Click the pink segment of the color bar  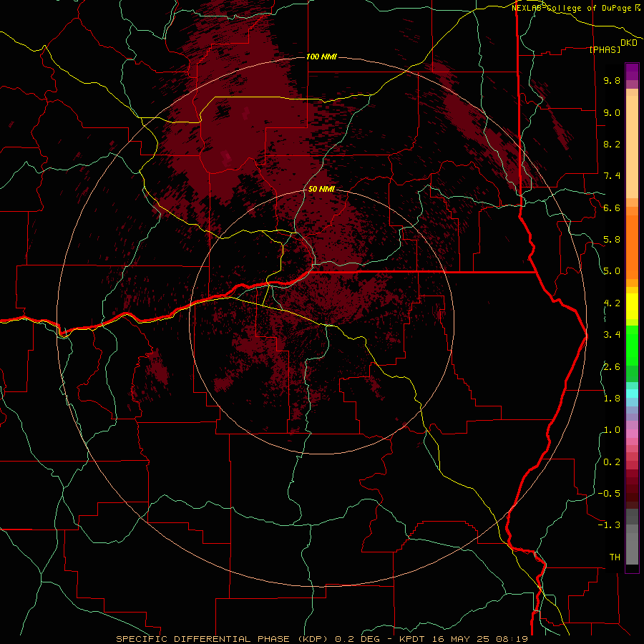[x=632, y=434]
